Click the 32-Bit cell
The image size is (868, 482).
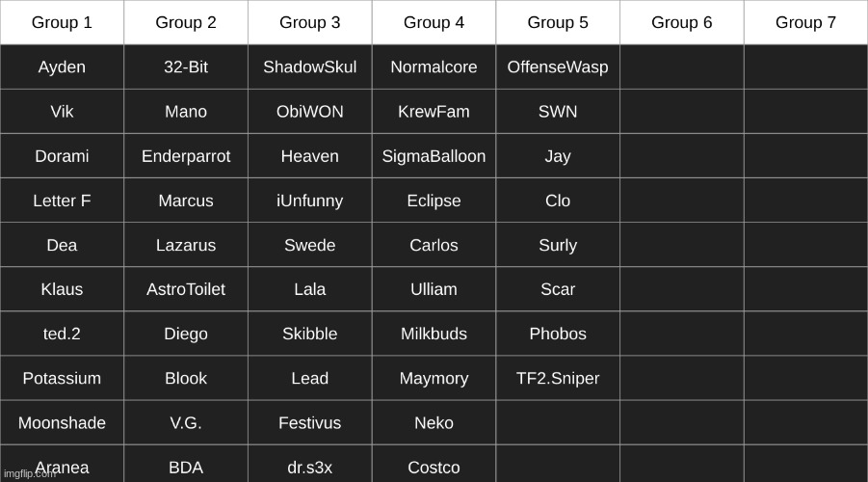tap(186, 67)
